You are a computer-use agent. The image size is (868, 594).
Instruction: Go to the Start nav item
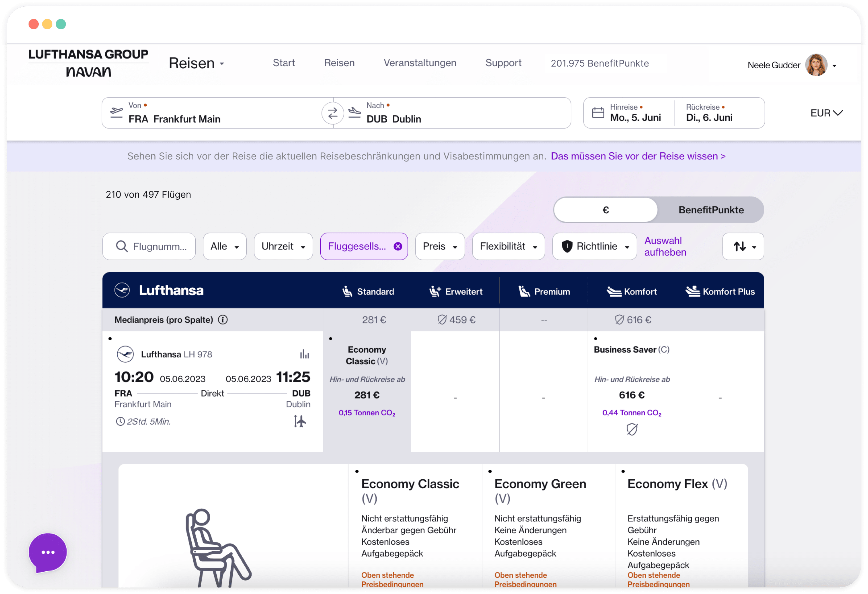[x=284, y=63]
